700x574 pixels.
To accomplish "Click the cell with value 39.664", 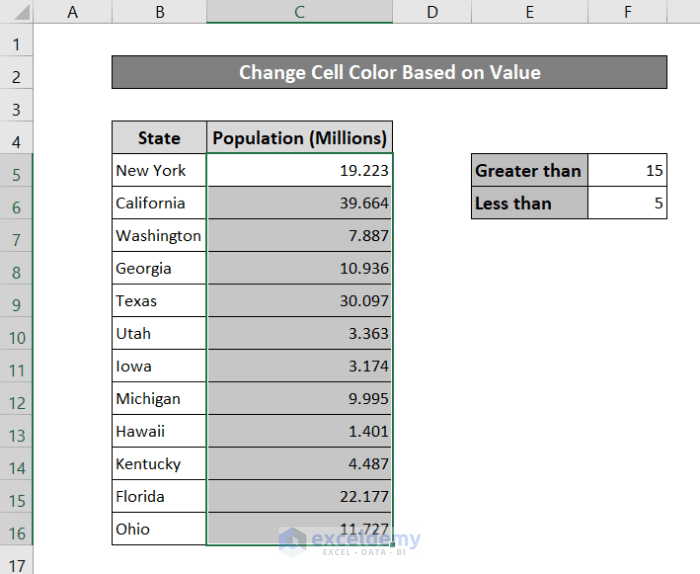I will [x=300, y=203].
